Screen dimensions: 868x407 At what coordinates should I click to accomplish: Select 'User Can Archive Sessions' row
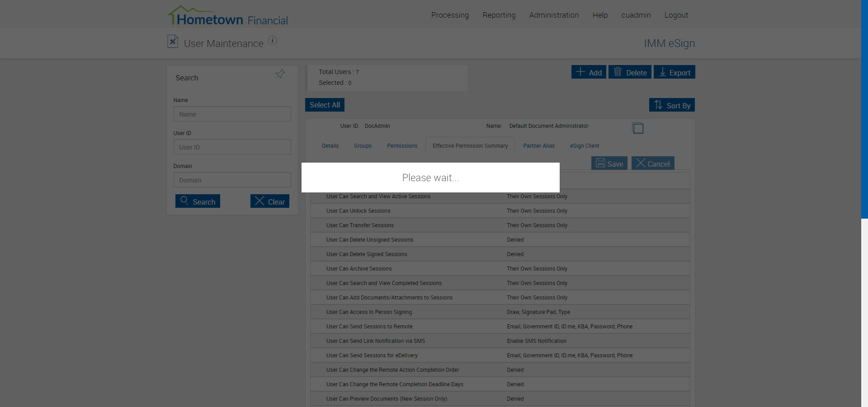click(500, 269)
